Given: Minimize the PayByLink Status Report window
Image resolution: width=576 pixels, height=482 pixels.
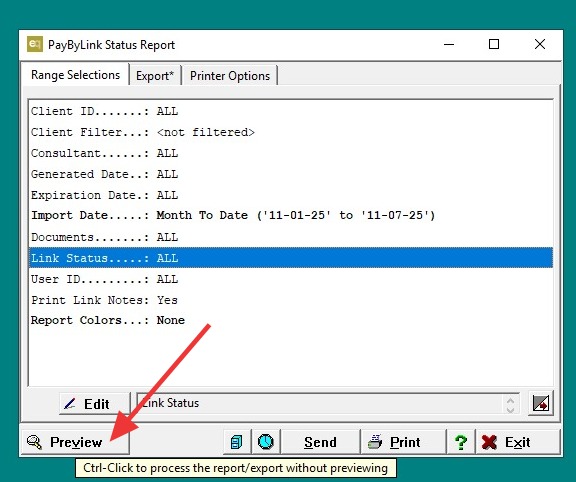Looking at the screenshot, I should click(x=449, y=44).
